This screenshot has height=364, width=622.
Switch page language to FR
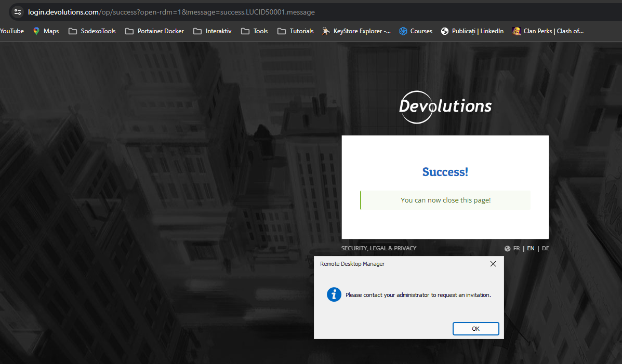[517, 248]
